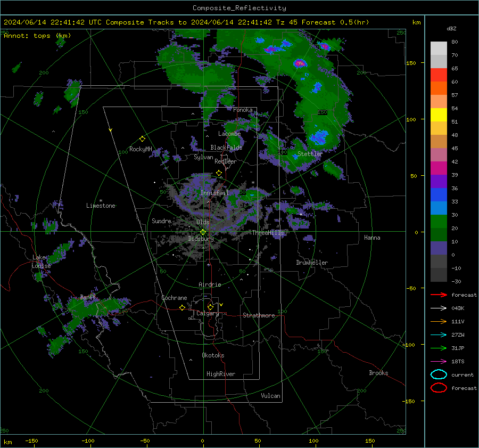Image resolution: width=479 pixels, height=448 pixels.
Task: Click the asterisk marker above Limestone
Action: click(101, 201)
